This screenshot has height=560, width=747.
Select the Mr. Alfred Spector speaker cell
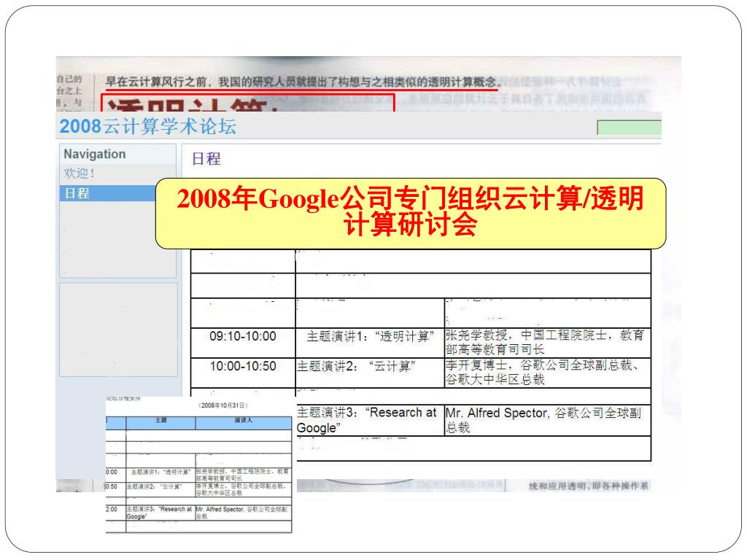tap(547, 420)
